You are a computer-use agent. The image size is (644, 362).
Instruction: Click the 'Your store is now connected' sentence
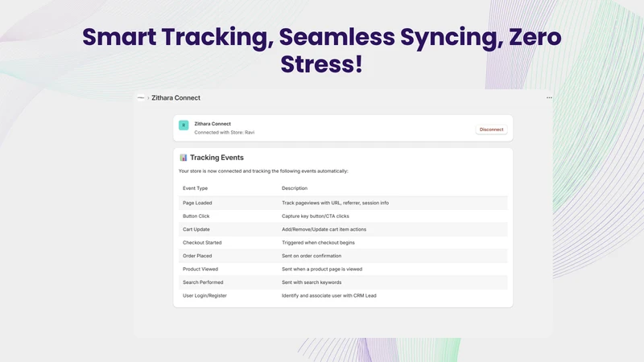pos(263,171)
